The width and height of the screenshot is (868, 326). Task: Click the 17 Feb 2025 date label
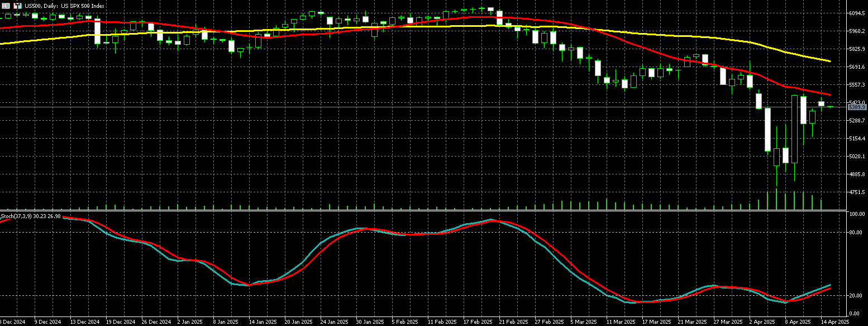pyautogui.click(x=478, y=322)
